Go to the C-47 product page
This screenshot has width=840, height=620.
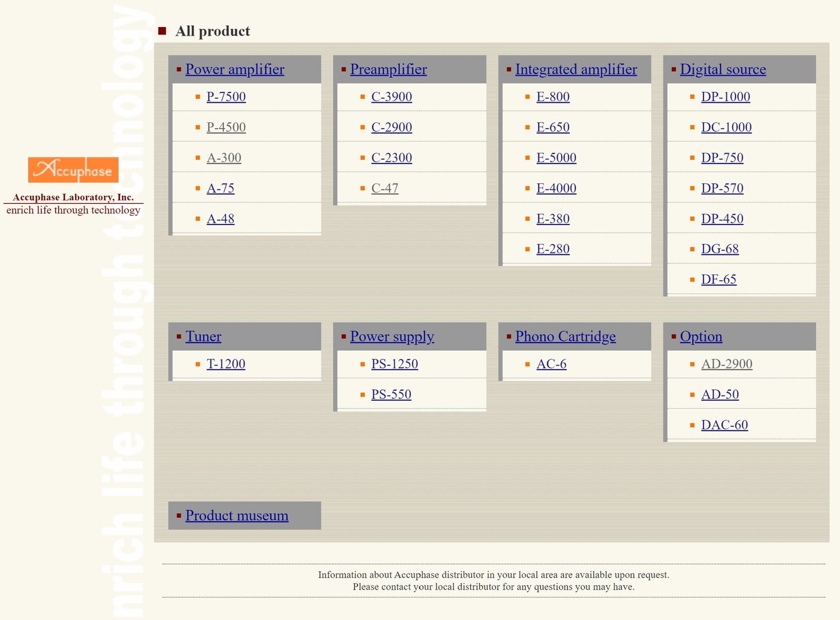[384, 188]
